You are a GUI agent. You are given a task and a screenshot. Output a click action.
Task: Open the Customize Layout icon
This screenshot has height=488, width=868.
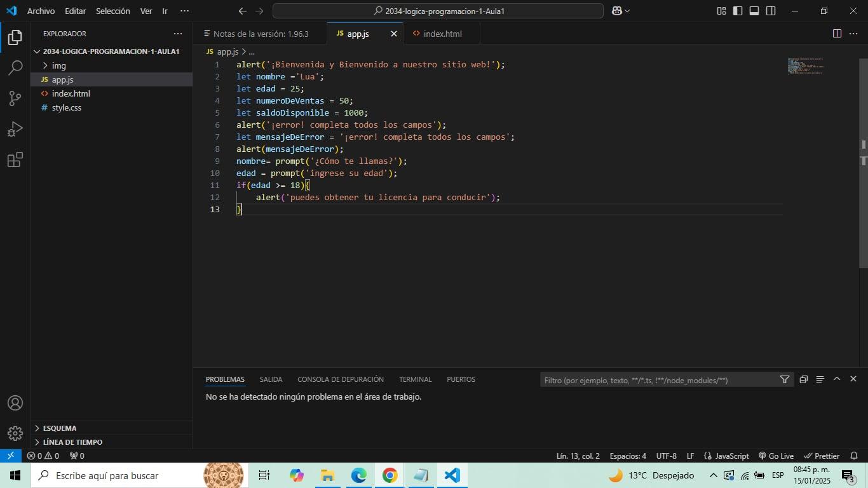(721, 11)
